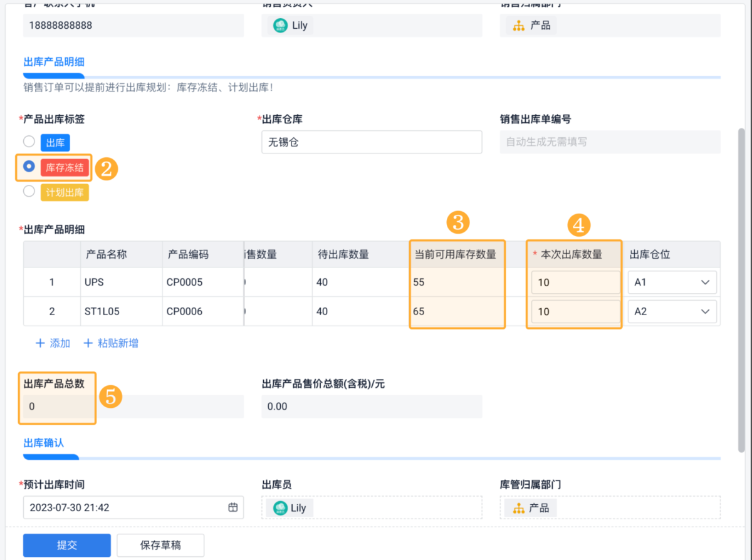Select the ST1L05 product name cell
The height and width of the screenshot is (560, 752).
click(x=122, y=311)
